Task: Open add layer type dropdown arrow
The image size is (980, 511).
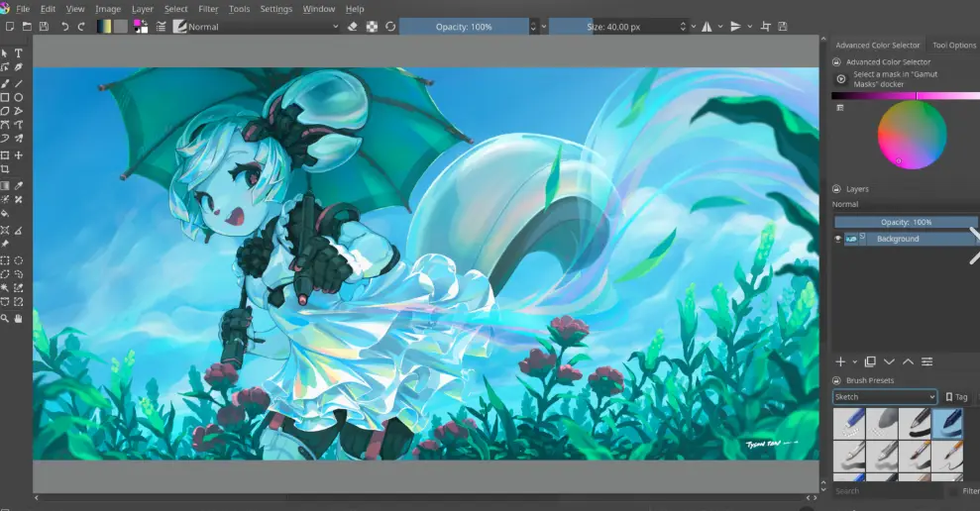Action: point(854,361)
